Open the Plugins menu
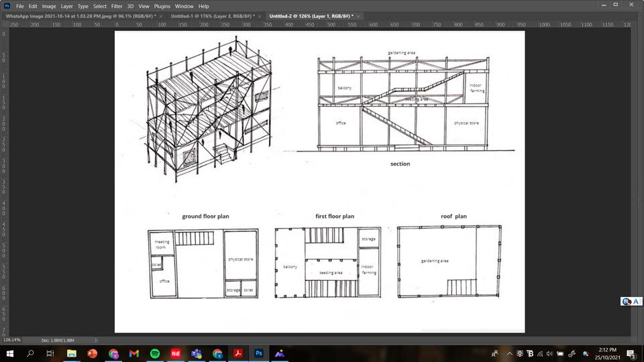Viewport: 644px width, 362px height. click(162, 6)
